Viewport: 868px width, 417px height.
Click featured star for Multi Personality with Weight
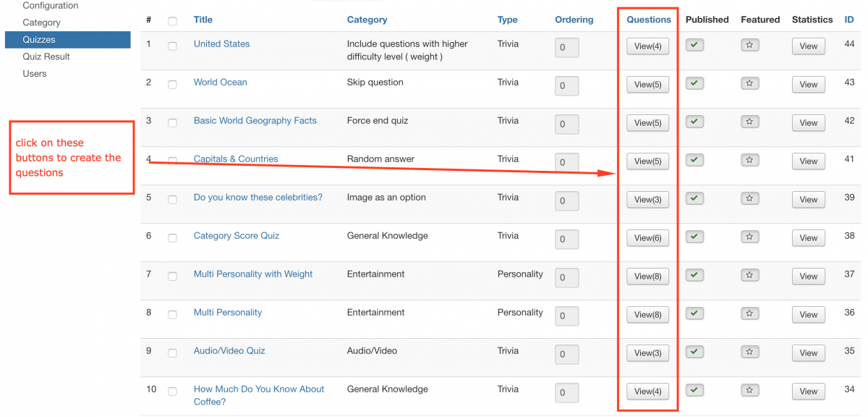click(x=749, y=275)
